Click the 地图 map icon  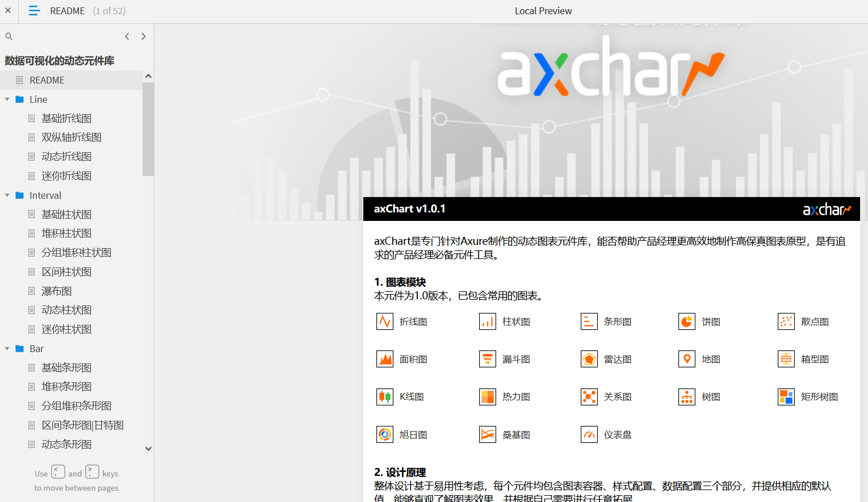click(x=687, y=359)
